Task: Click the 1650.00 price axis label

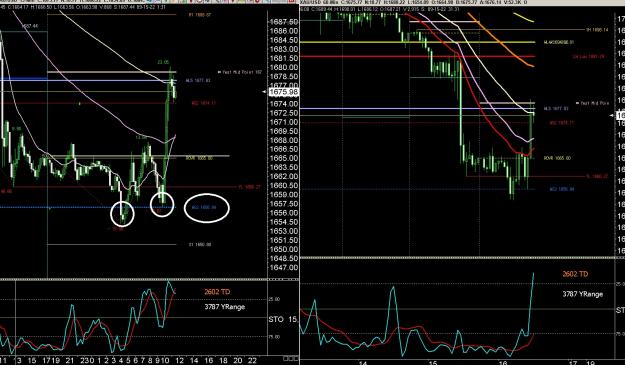Action: (x=284, y=250)
